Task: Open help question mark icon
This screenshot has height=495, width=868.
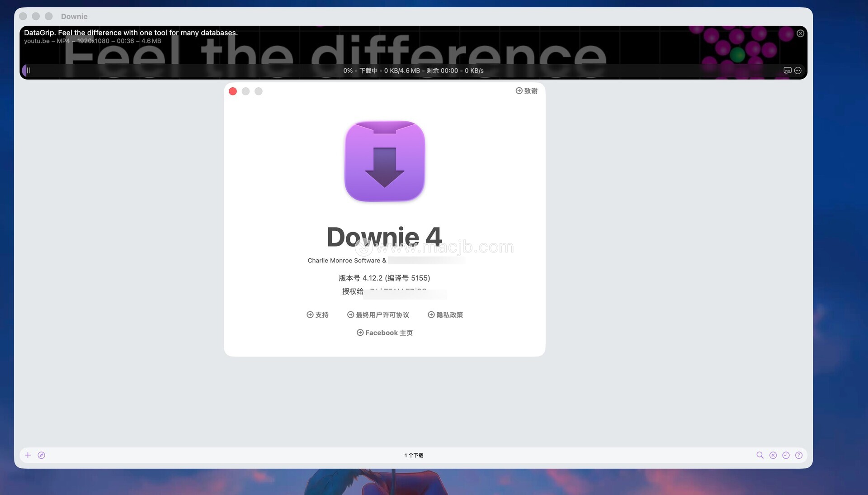Action: [x=799, y=455]
